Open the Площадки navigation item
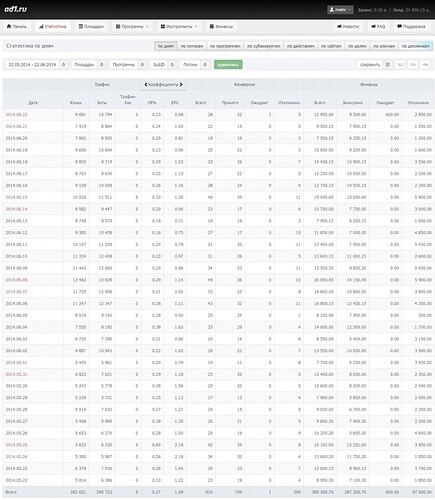 (91, 26)
